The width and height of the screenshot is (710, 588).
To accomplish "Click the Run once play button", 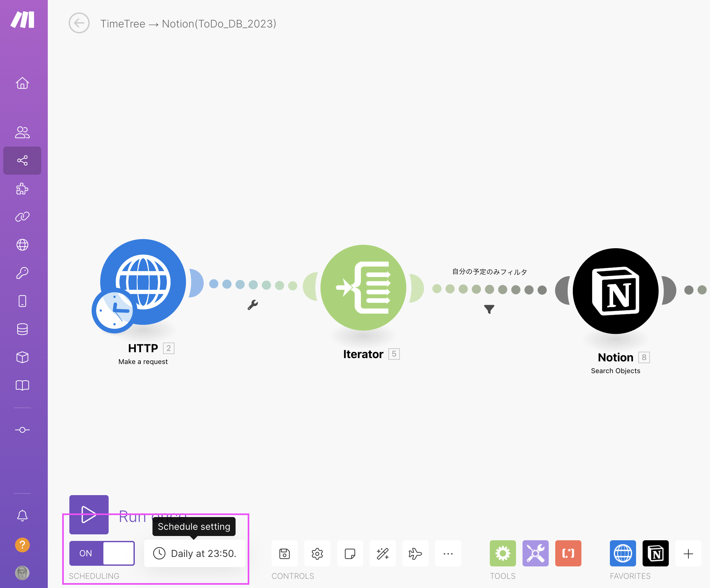I will click(89, 514).
